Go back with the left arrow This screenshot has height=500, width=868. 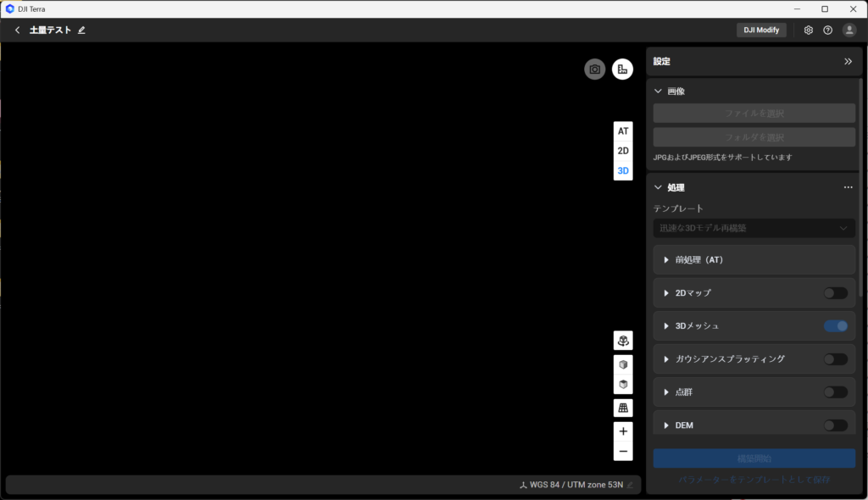[17, 30]
